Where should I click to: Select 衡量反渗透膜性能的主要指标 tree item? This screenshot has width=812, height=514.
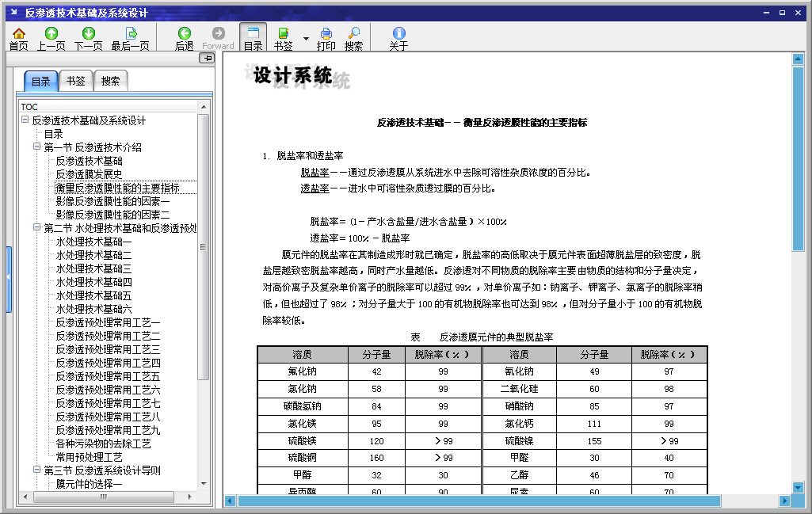tap(117, 188)
